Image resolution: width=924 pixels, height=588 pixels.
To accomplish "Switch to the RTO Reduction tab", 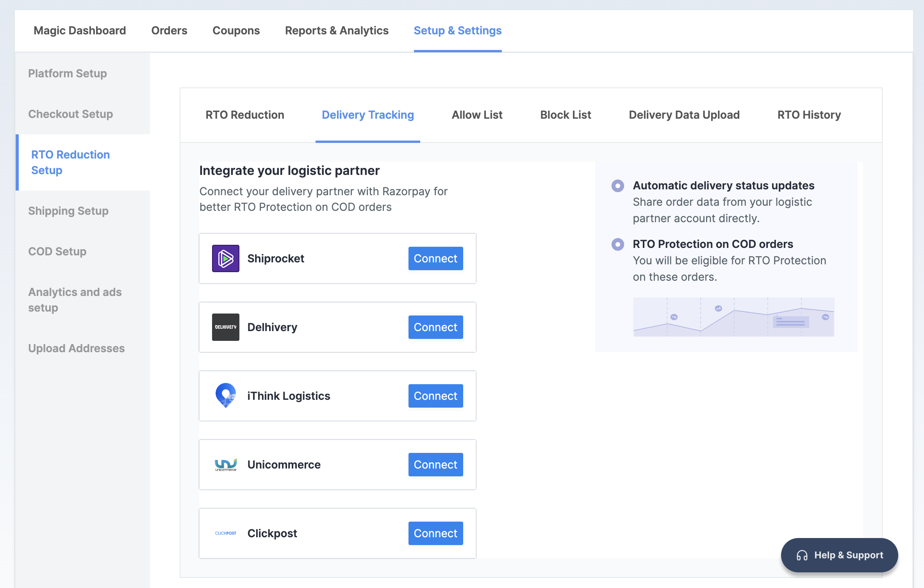I will 244,114.
